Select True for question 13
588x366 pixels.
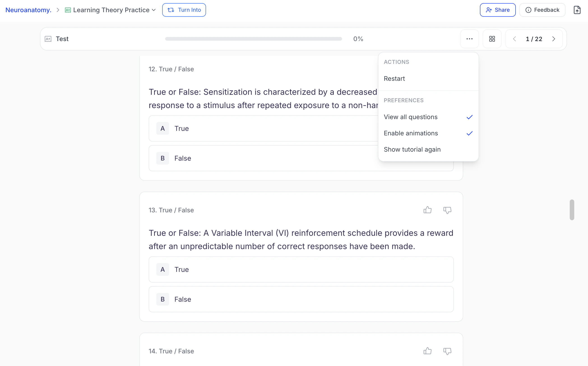point(301,269)
